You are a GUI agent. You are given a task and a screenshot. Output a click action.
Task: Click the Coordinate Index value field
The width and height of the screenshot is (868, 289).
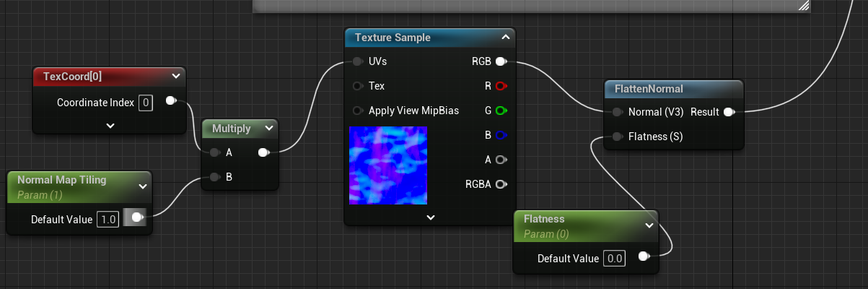pos(146,103)
